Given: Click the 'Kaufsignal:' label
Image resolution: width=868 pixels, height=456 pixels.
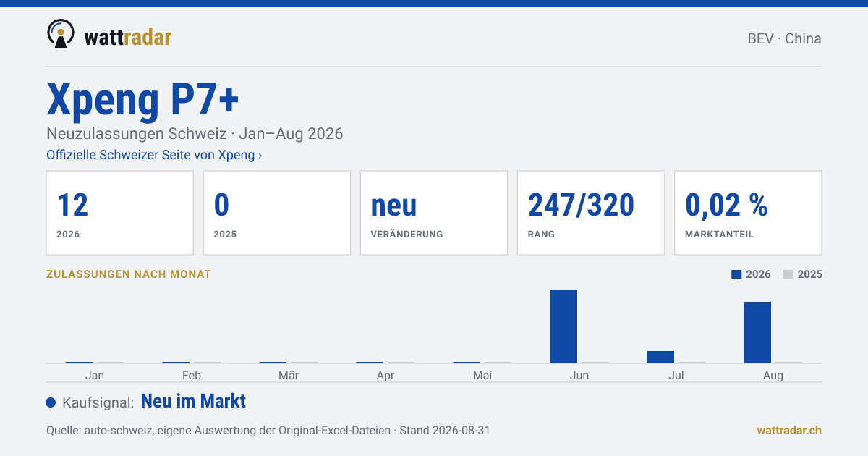Looking at the screenshot, I should coord(98,402).
